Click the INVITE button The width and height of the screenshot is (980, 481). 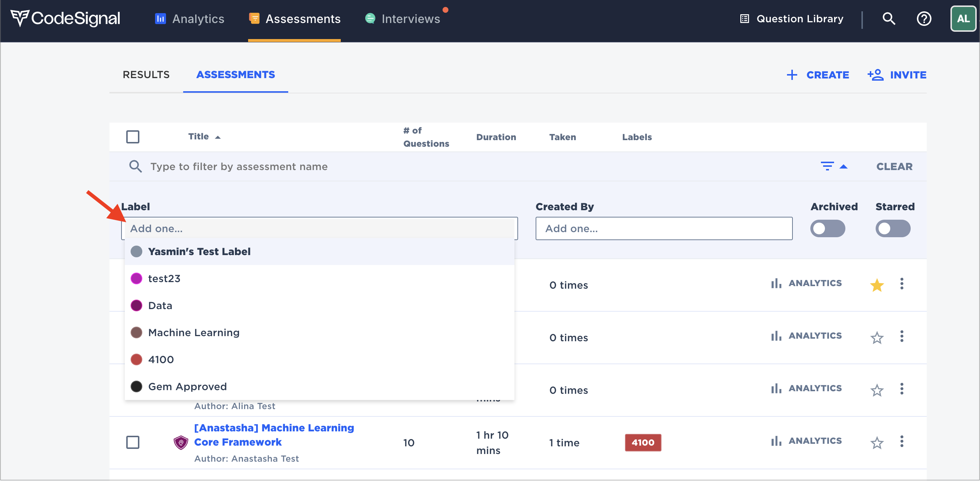pyautogui.click(x=897, y=74)
